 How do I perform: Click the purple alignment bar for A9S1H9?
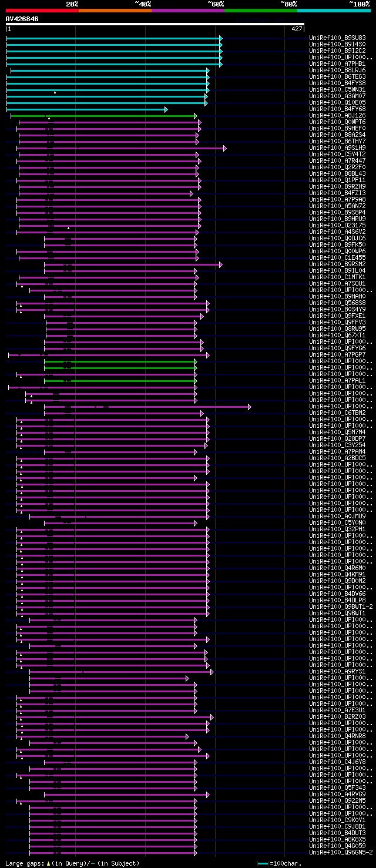[x=122, y=148]
